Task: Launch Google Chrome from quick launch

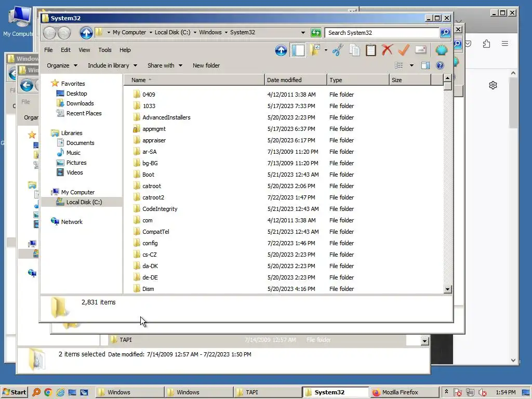Action: [48, 392]
